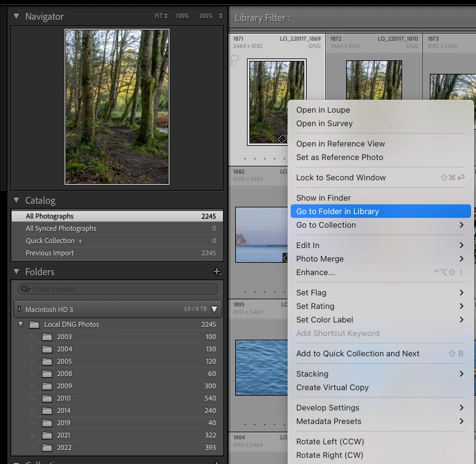Select the photo 1873 thumbnail
The image size is (476, 464).
click(x=453, y=87)
